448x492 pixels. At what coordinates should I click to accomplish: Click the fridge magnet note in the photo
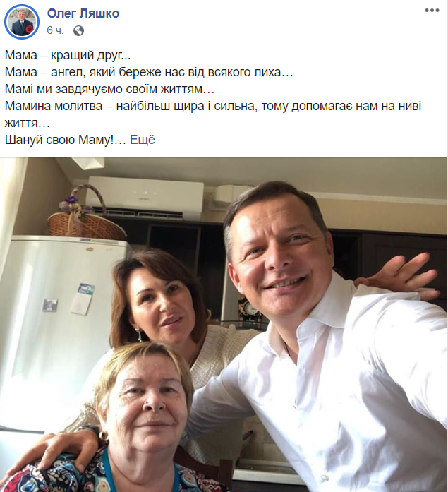click(x=83, y=298)
